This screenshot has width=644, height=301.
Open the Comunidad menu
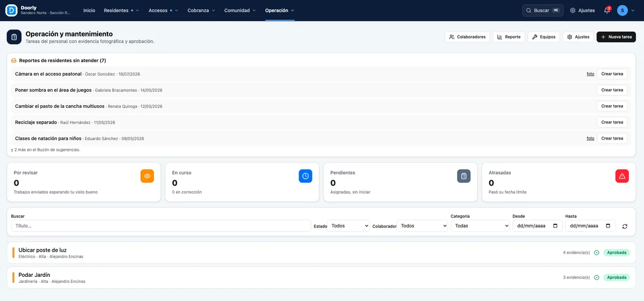(240, 10)
